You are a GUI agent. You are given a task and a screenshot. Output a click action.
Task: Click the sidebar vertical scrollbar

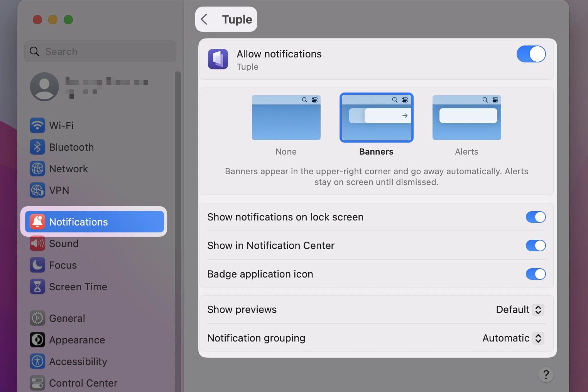[178, 231]
